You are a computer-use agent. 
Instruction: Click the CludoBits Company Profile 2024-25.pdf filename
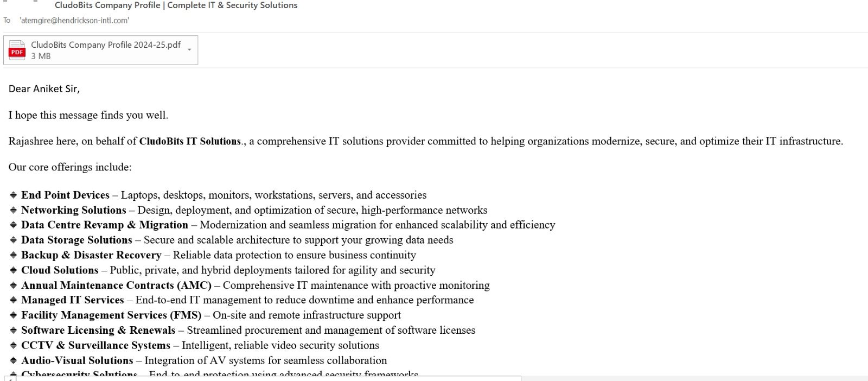point(106,45)
